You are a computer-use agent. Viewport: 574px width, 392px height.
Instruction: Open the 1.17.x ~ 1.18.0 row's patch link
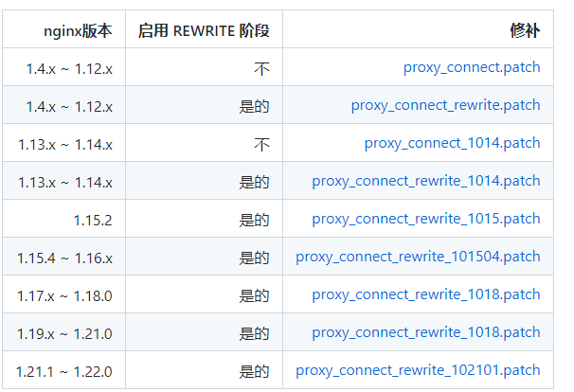[x=426, y=295]
